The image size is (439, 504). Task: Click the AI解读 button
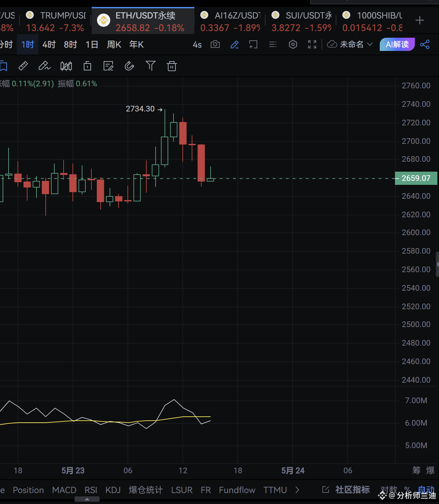[397, 44]
